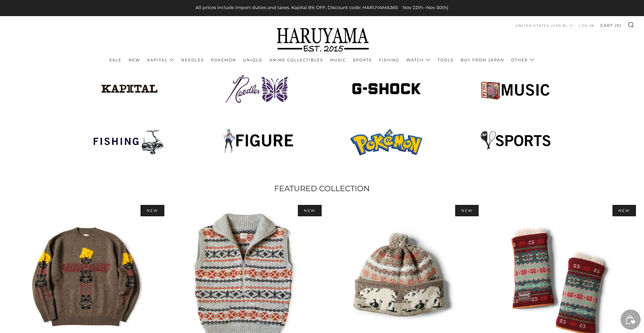Screen dimensions: 644x333
Task: Choose the Sports racket logo tile
Action: [516, 140]
